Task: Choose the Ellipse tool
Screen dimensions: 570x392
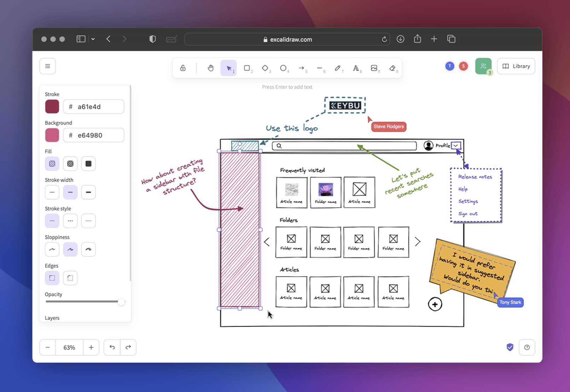Action: pyautogui.click(x=283, y=68)
